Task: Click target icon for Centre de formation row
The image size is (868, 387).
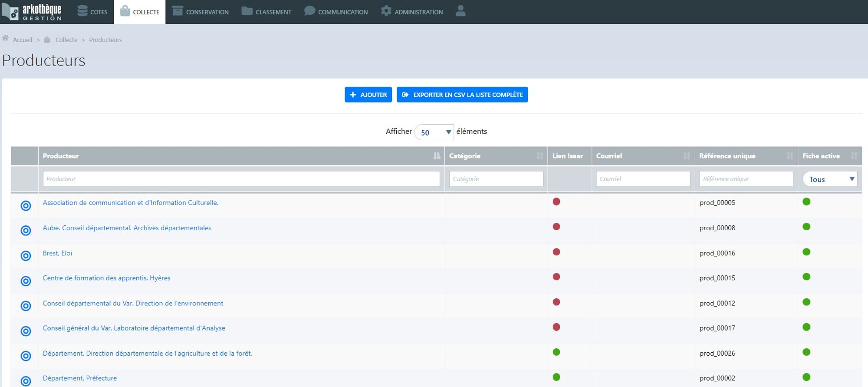Action: tap(26, 281)
